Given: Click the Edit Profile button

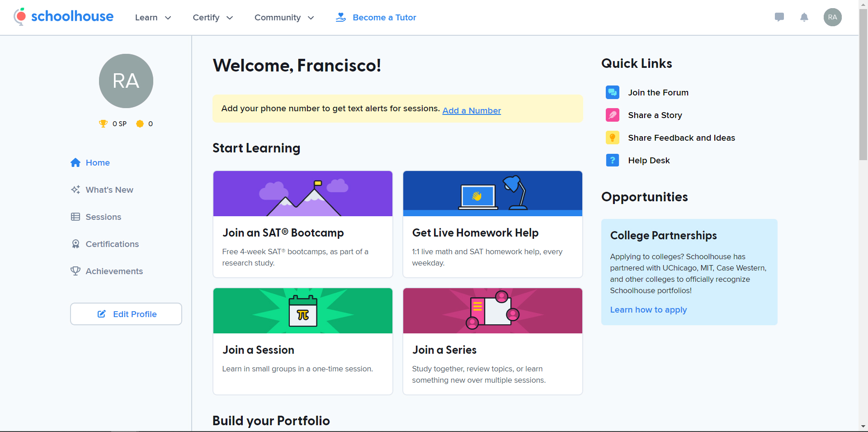Looking at the screenshot, I should [x=126, y=314].
